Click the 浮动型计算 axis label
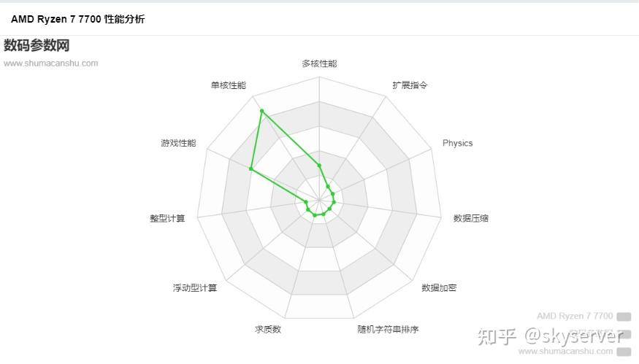 click(x=195, y=288)
